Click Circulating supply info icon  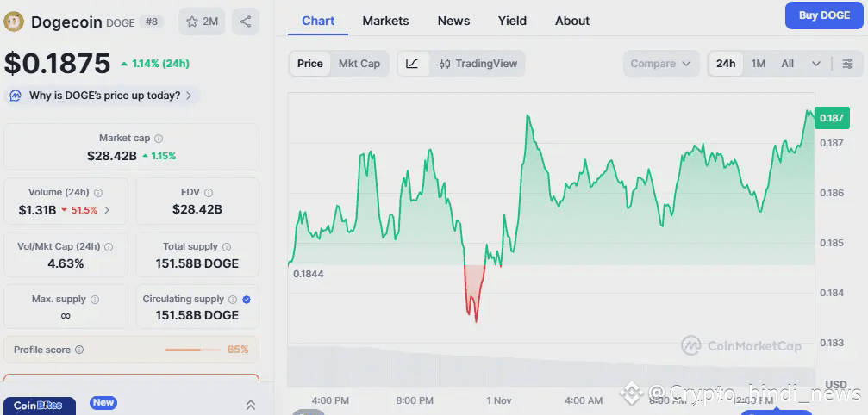tap(233, 300)
